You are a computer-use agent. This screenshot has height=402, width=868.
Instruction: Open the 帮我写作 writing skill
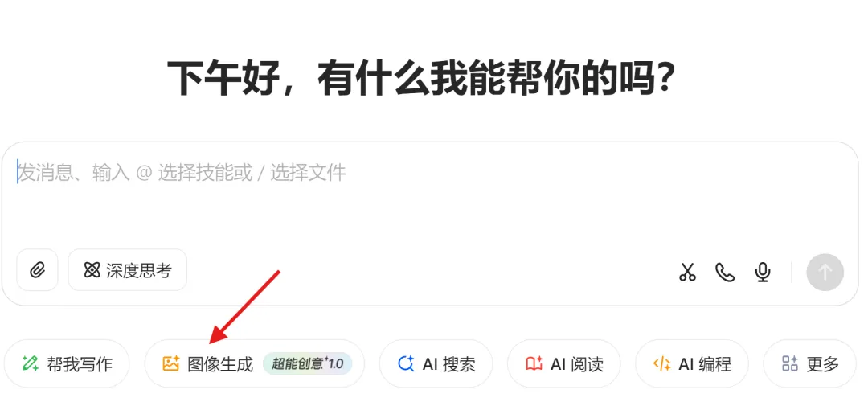pyautogui.click(x=67, y=363)
